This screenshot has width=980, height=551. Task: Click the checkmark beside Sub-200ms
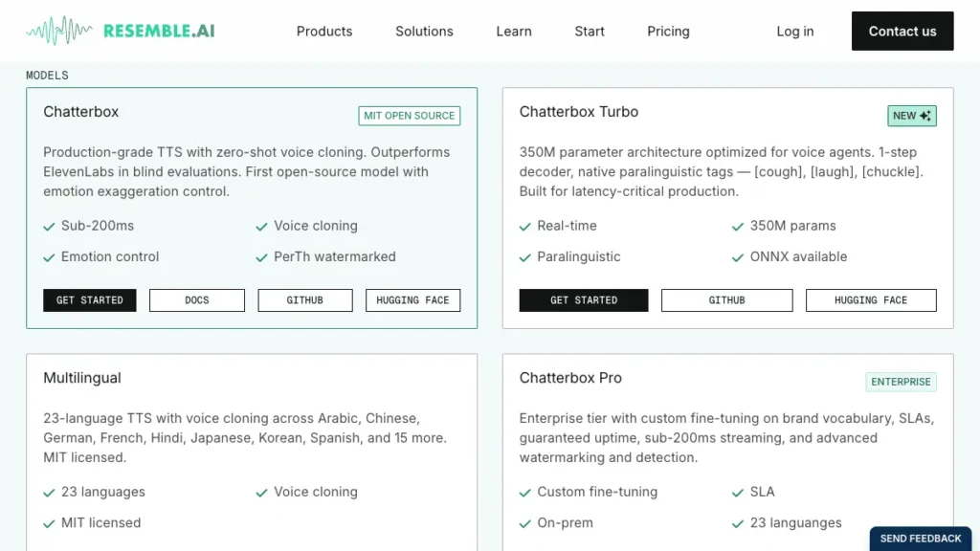(x=49, y=226)
